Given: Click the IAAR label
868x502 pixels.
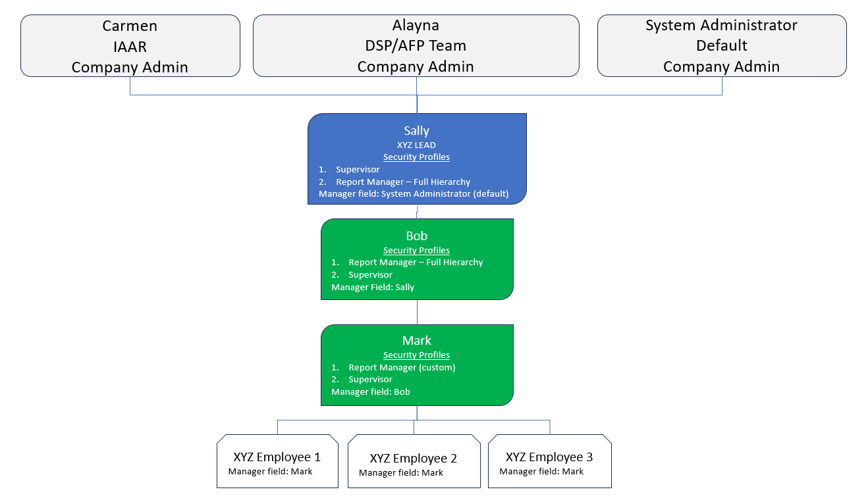Looking at the screenshot, I should pos(130,46).
